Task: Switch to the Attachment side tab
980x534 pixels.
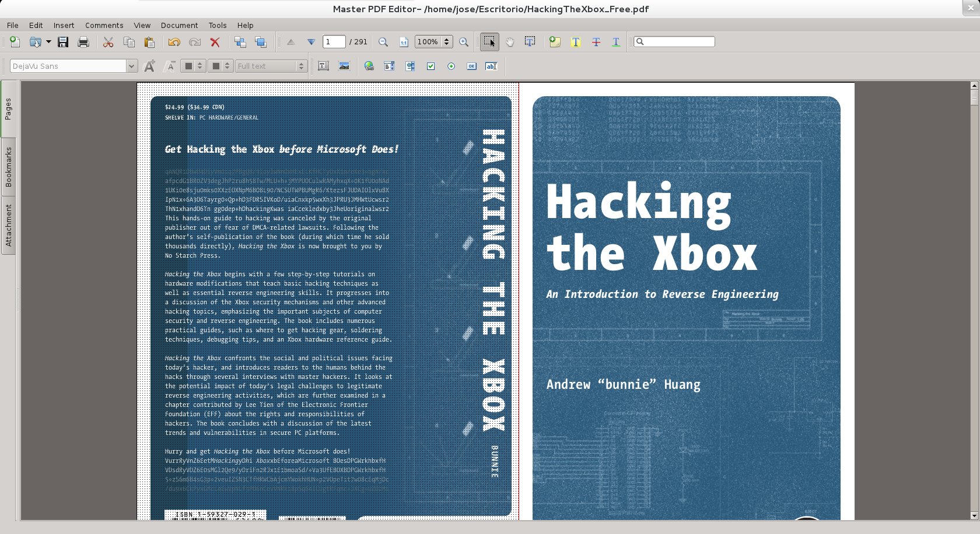Action: click(x=8, y=225)
